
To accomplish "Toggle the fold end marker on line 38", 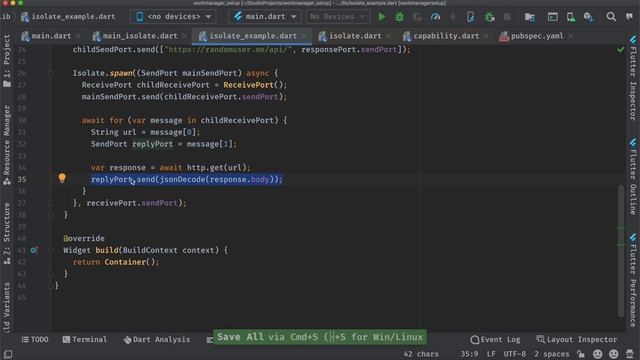I will coord(51,215).
